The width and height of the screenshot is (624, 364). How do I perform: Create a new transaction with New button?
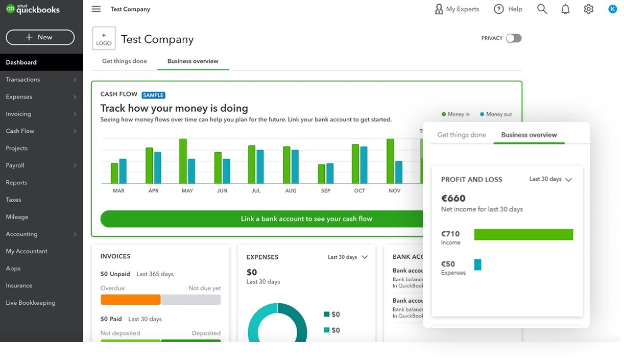tap(40, 37)
